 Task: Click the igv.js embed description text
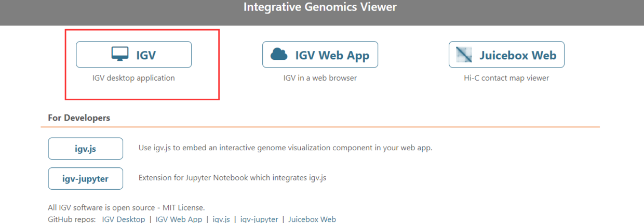(285, 148)
